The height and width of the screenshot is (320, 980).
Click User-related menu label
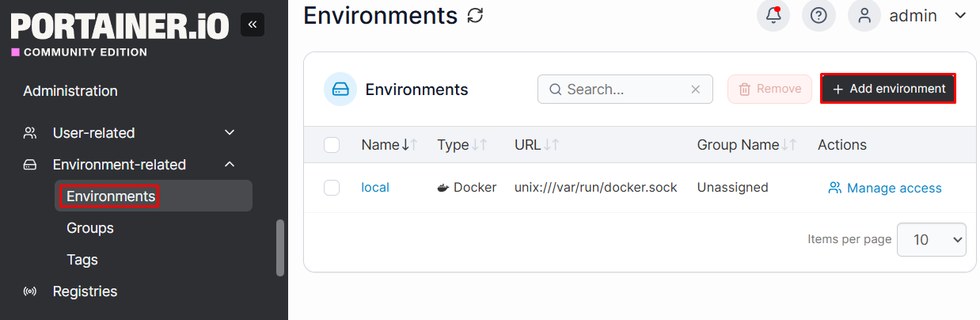93,133
